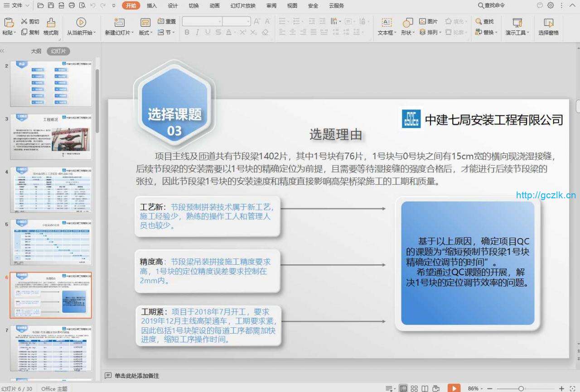Toggle reading view in status bar
Viewport: 580px width, 392px height.
click(425, 388)
